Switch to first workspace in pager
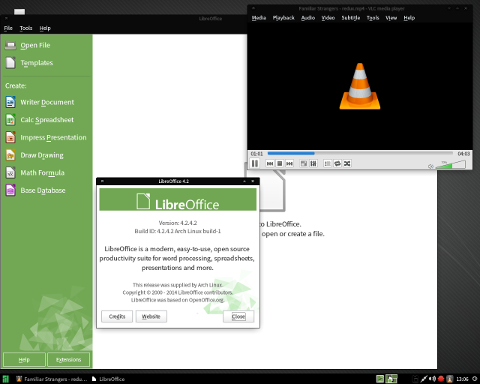 pyautogui.click(x=380, y=379)
